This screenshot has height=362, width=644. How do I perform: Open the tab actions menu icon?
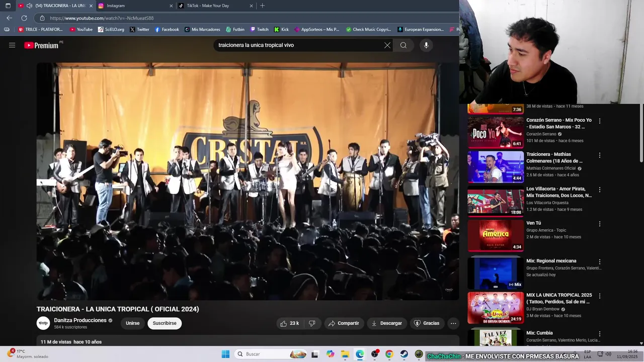[8, 6]
